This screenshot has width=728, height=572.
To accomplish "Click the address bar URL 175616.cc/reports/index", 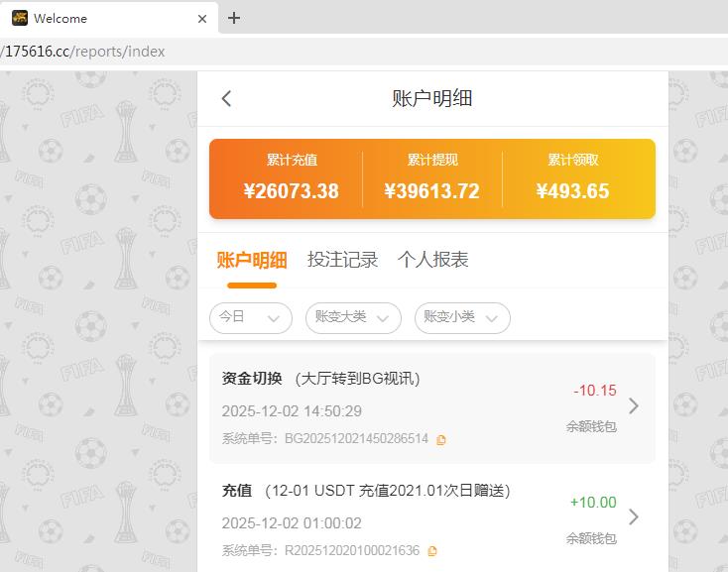I will (83, 51).
